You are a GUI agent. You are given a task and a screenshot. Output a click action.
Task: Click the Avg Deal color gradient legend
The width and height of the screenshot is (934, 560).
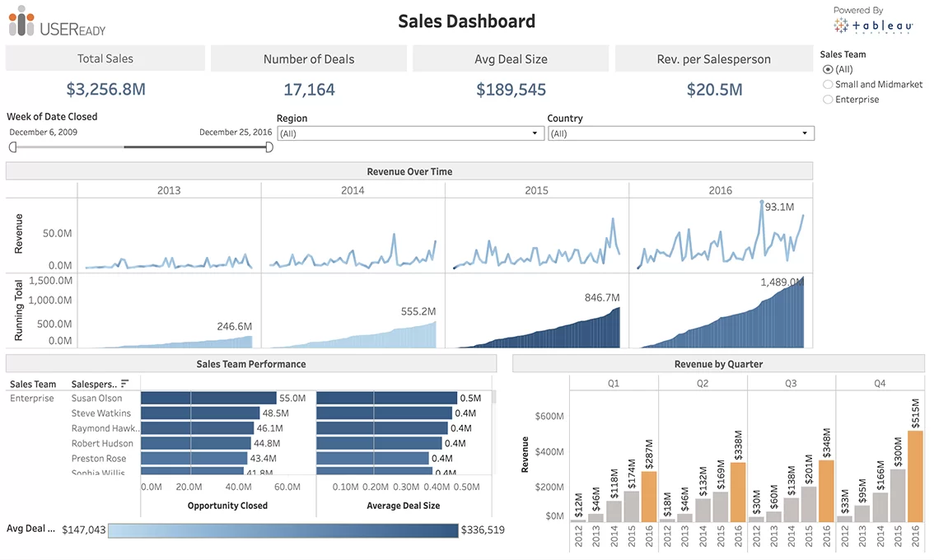coord(283,530)
